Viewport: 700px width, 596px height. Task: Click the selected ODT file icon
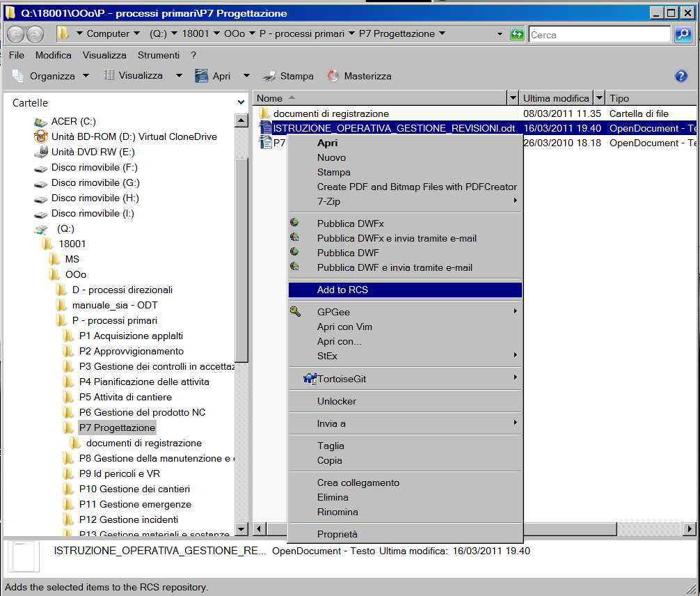266,128
